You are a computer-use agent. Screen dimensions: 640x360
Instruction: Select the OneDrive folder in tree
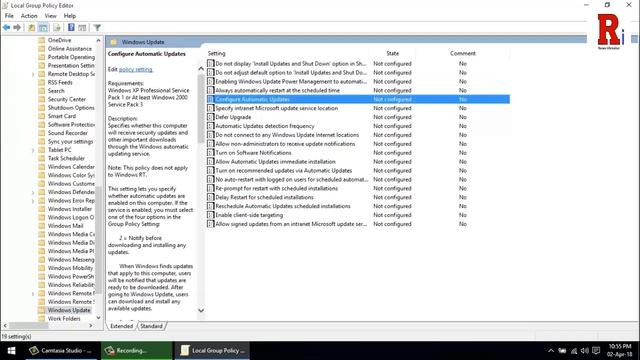[59, 40]
